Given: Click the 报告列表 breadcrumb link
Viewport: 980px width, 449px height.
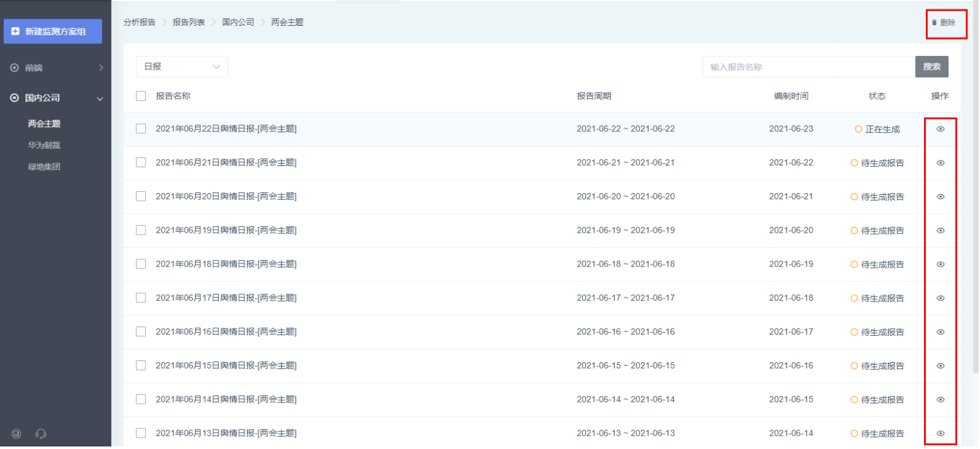Looking at the screenshot, I should [x=189, y=22].
